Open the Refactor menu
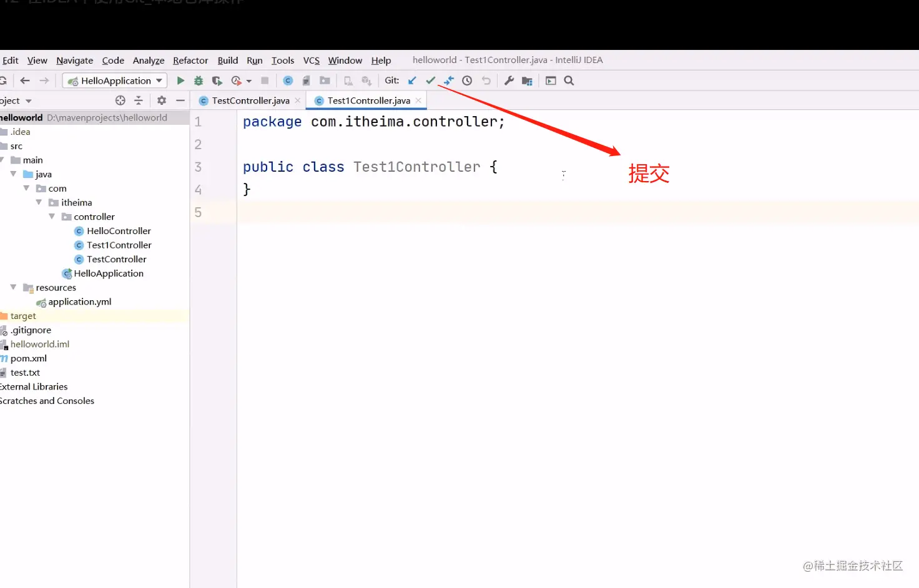919x588 pixels. pos(190,61)
